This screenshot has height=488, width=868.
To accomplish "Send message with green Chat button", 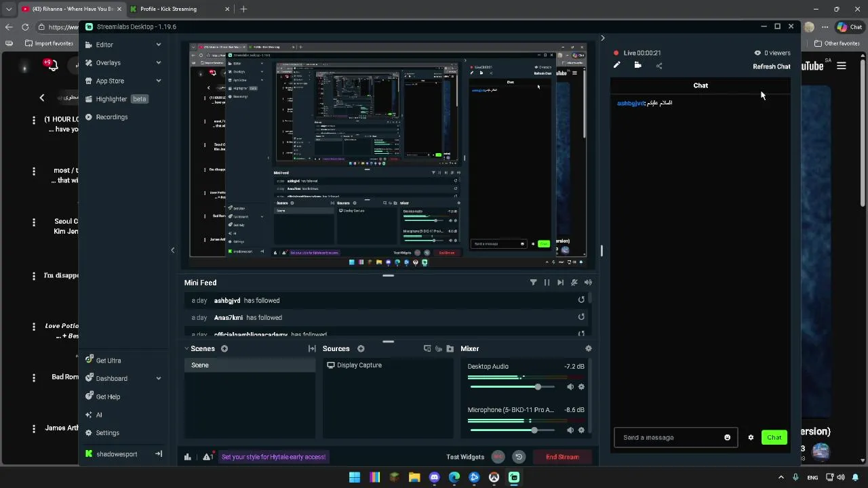I will [x=774, y=437].
